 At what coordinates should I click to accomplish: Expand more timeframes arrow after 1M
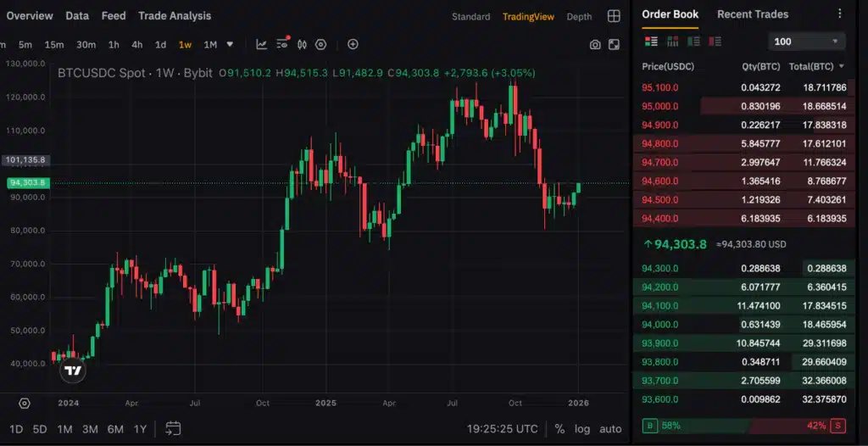(x=230, y=44)
